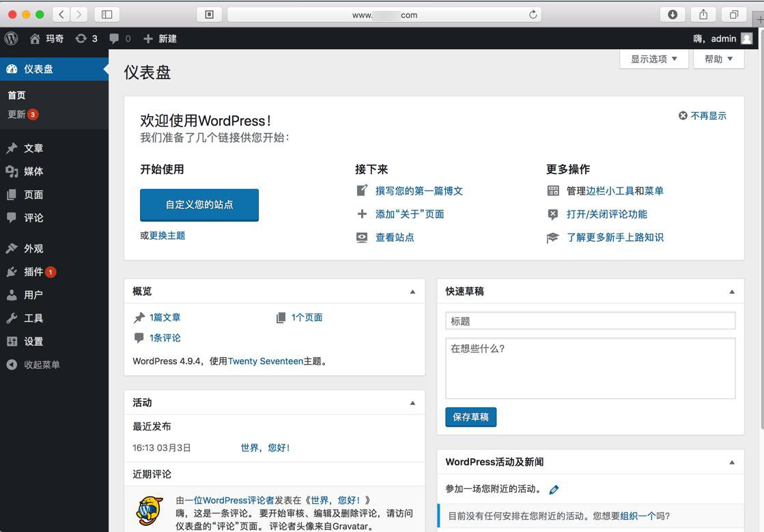Click the comment toggle icon beside 打开/关闭评论功能
Viewport: 764px width, 532px height.
coord(553,214)
